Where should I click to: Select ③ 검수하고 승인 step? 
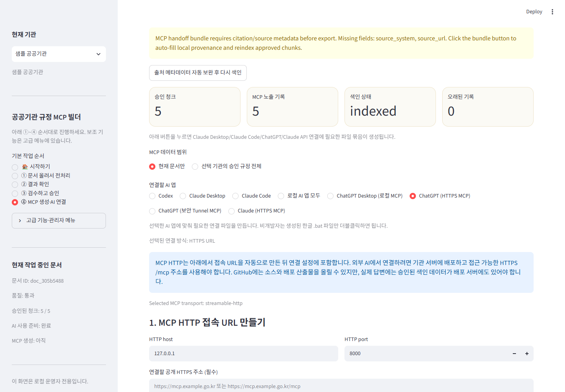(x=36, y=193)
